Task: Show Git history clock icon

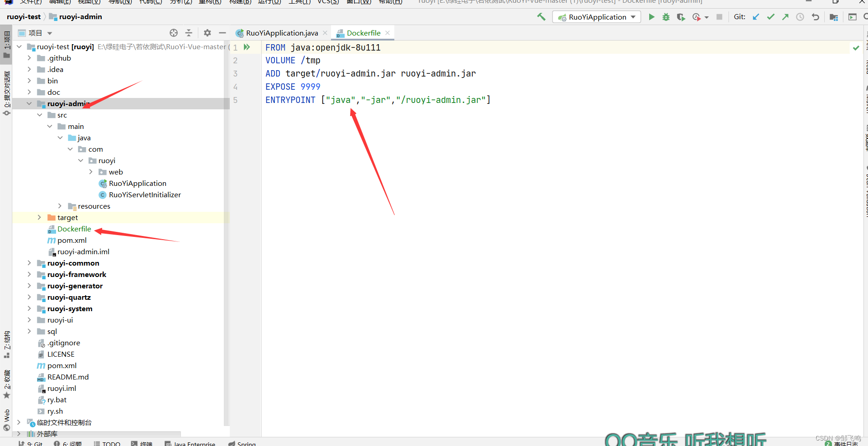Action: pyautogui.click(x=800, y=17)
